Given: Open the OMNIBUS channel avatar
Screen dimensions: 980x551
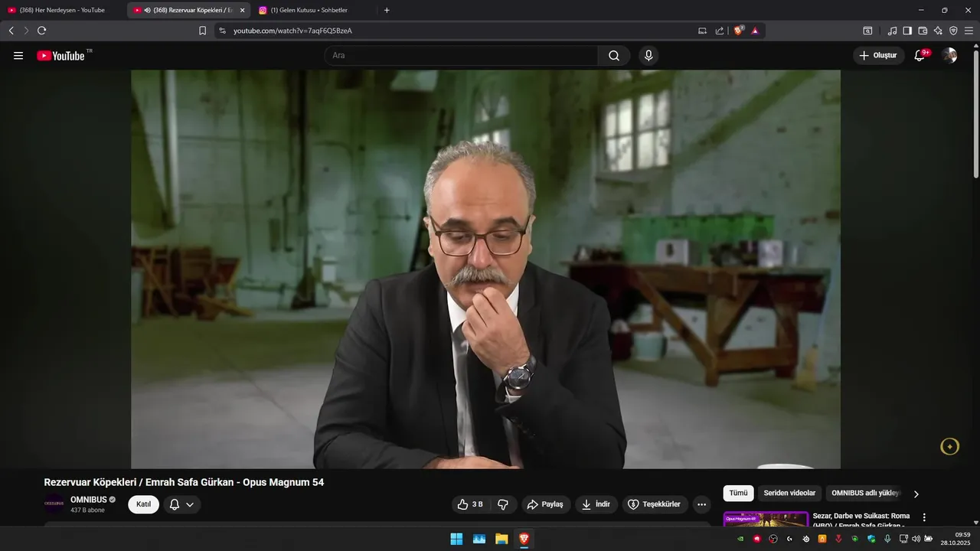Looking at the screenshot, I should [54, 504].
